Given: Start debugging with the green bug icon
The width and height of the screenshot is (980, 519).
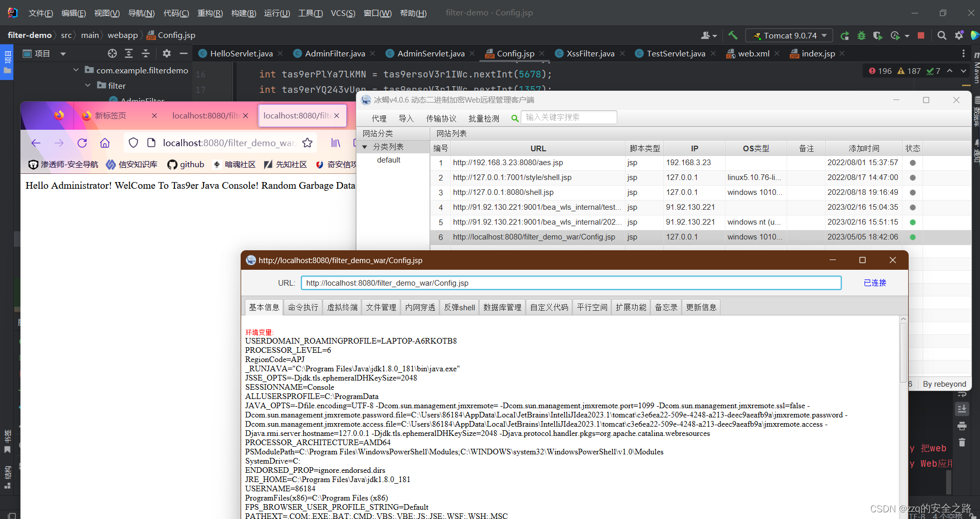Looking at the screenshot, I should coord(861,35).
